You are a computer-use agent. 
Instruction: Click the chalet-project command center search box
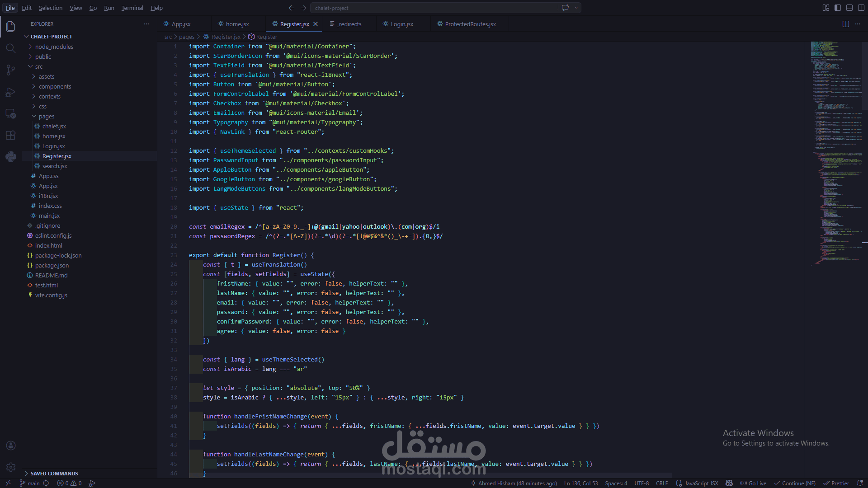pos(434,8)
